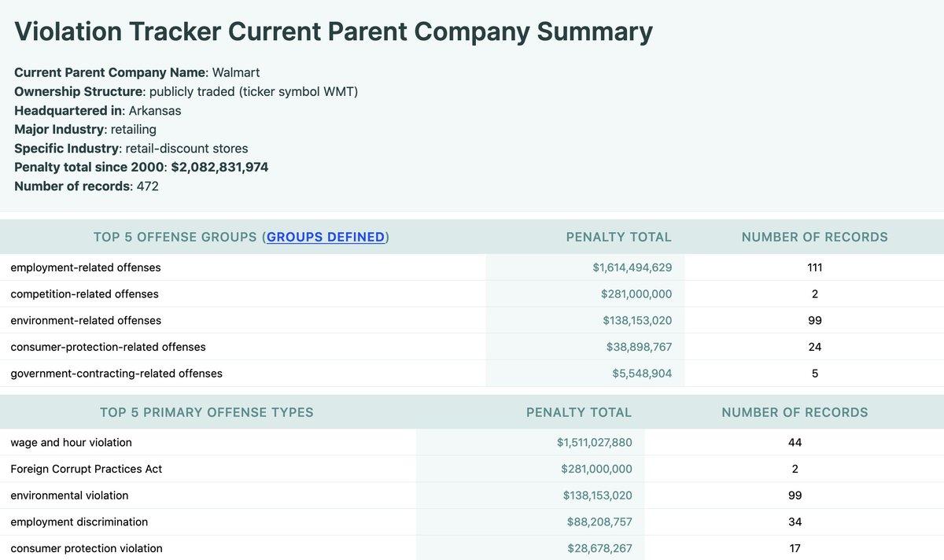Click the Top 5 Primary Offense Types header
The height and width of the screenshot is (560, 944).
(x=207, y=412)
